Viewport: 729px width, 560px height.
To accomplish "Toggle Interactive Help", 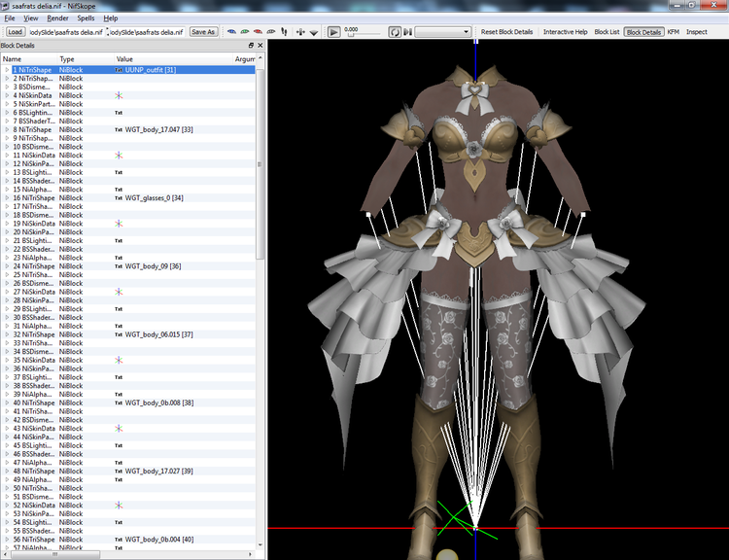I will tap(566, 32).
